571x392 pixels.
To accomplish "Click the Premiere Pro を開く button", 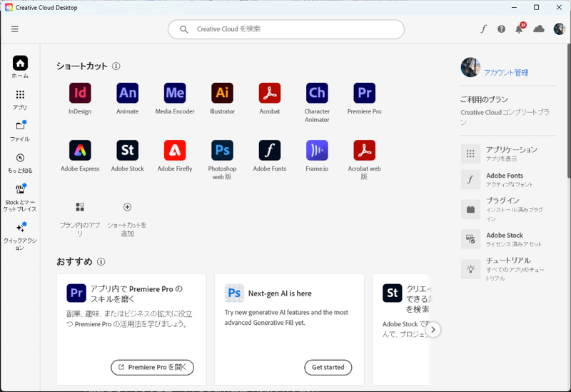I will (152, 367).
